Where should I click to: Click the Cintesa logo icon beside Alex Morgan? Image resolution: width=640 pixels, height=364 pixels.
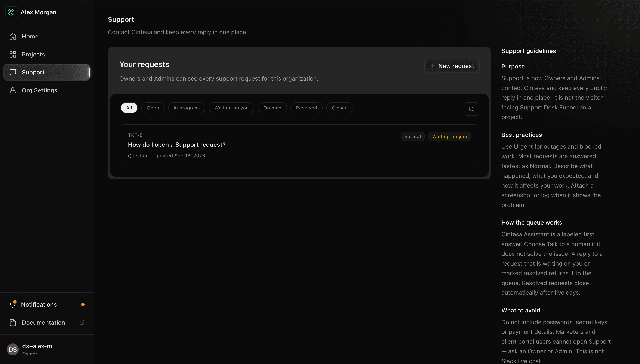point(11,12)
